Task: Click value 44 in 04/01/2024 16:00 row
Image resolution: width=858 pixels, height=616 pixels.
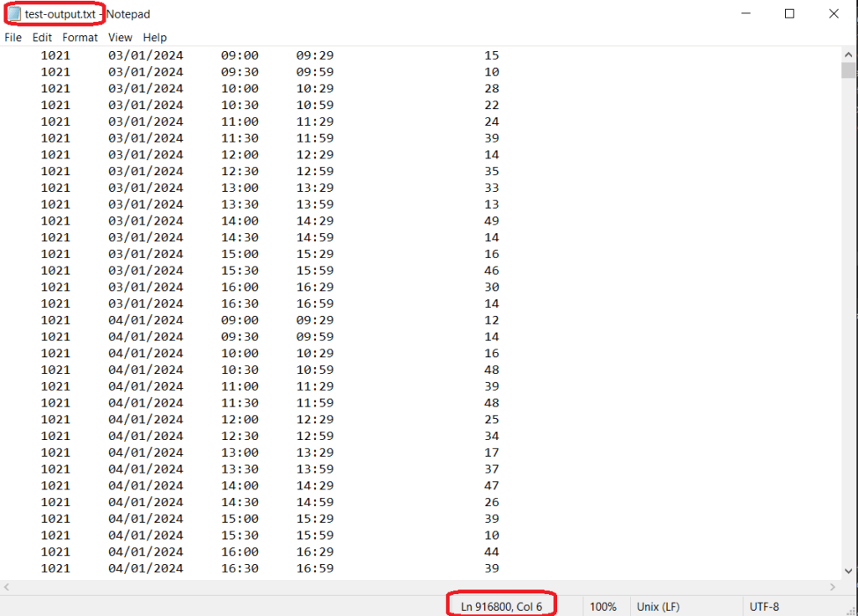Action: pos(491,551)
